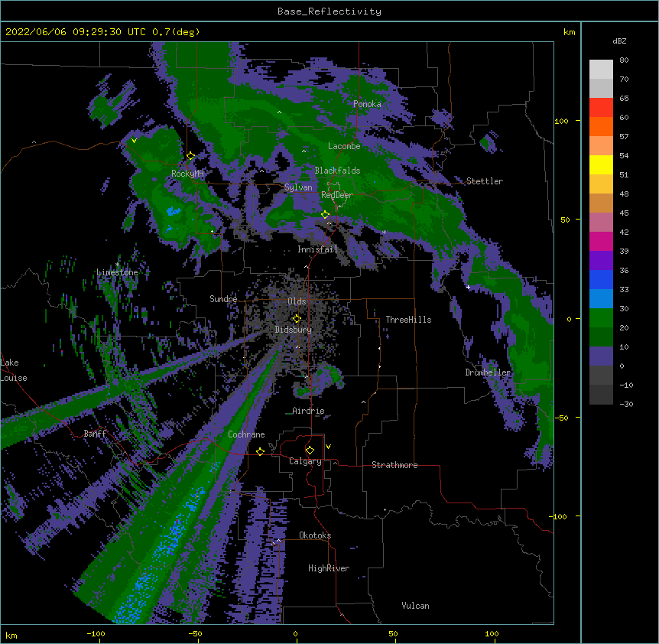This screenshot has width=659, height=644.
Task: Click the Ponoka town label
Action: point(367,104)
